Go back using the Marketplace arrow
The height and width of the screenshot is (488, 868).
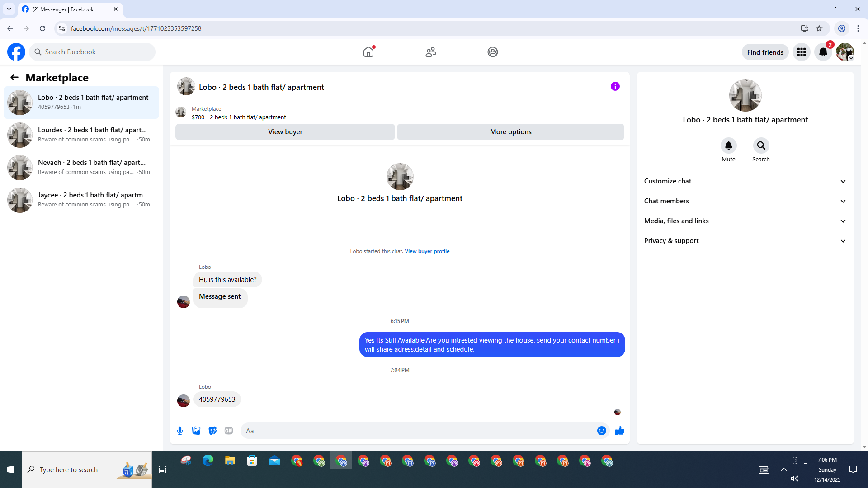click(x=14, y=77)
